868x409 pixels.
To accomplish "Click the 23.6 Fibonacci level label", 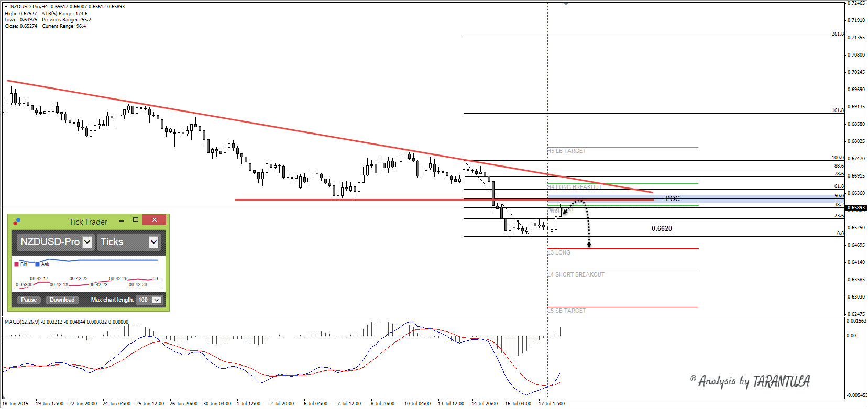I will click(x=839, y=216).
